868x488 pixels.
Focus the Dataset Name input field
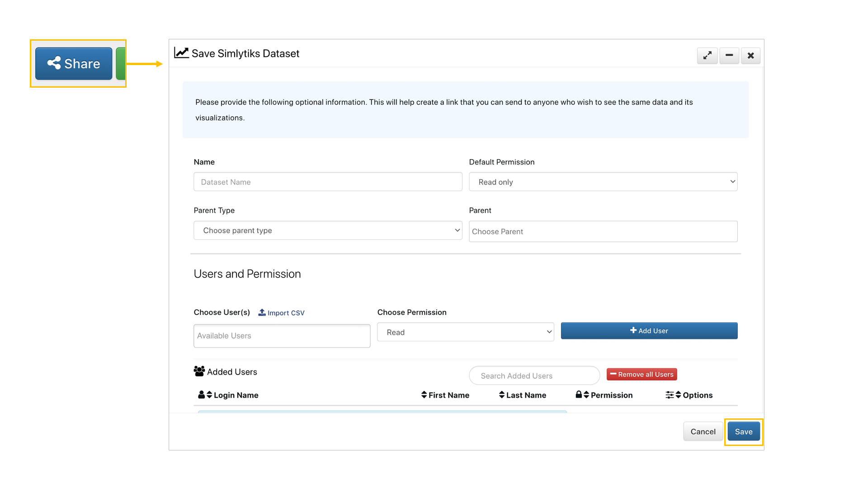[328, 182]
